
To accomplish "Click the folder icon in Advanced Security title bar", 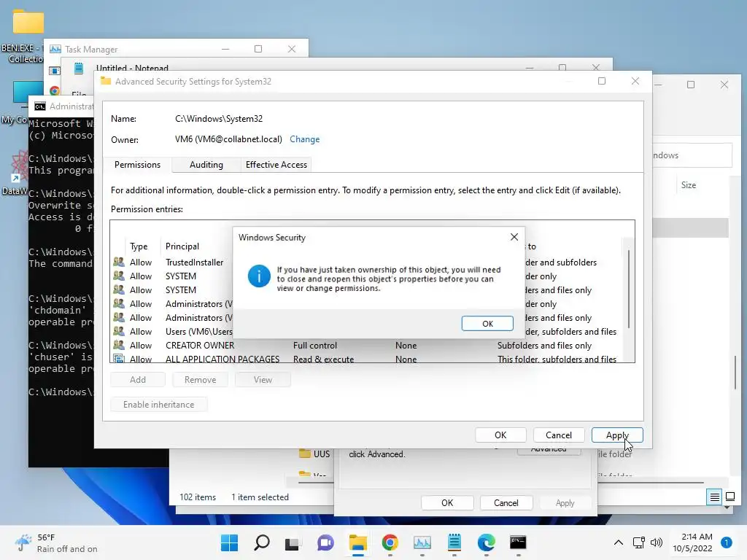I will [106, 81].
